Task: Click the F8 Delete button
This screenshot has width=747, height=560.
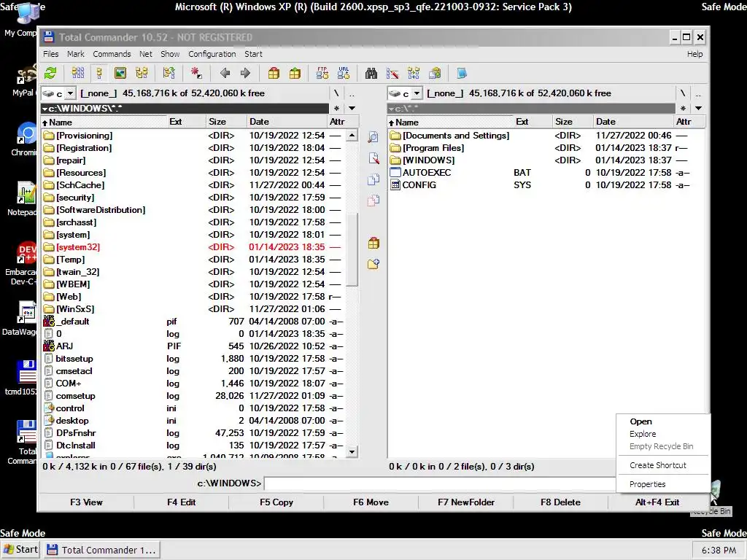Action: coord(560,502)
